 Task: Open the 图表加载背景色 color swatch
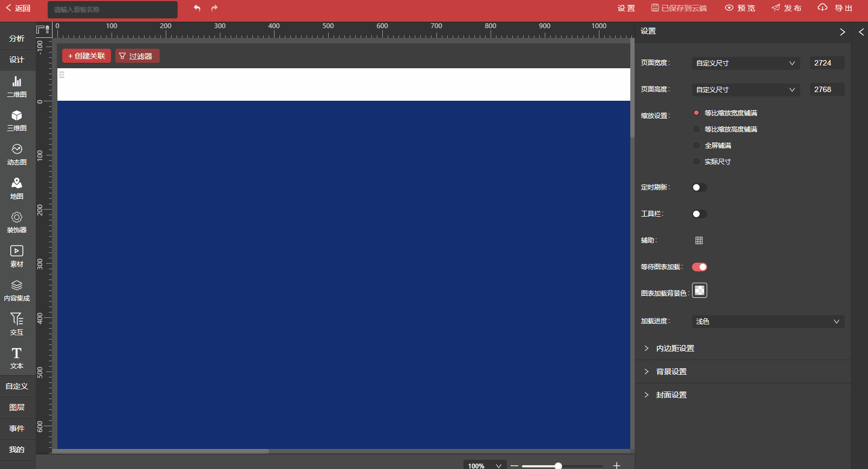(x=699, y=291)
